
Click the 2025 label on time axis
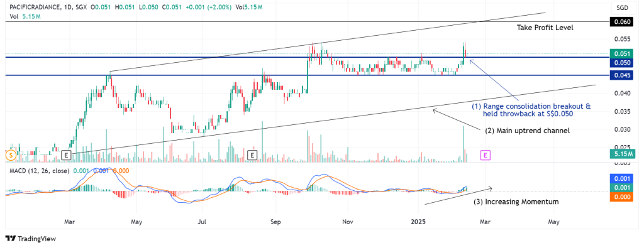pyautogui.click(x=418, y=222)
